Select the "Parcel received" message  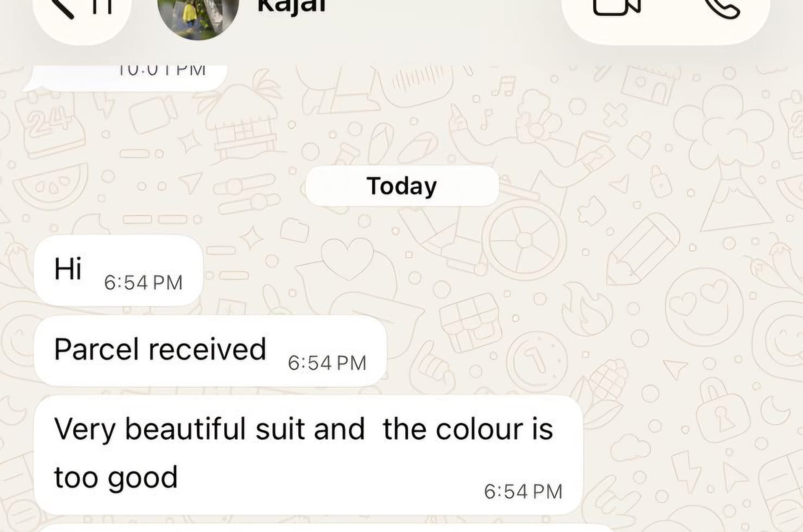[x=210, y=350]
